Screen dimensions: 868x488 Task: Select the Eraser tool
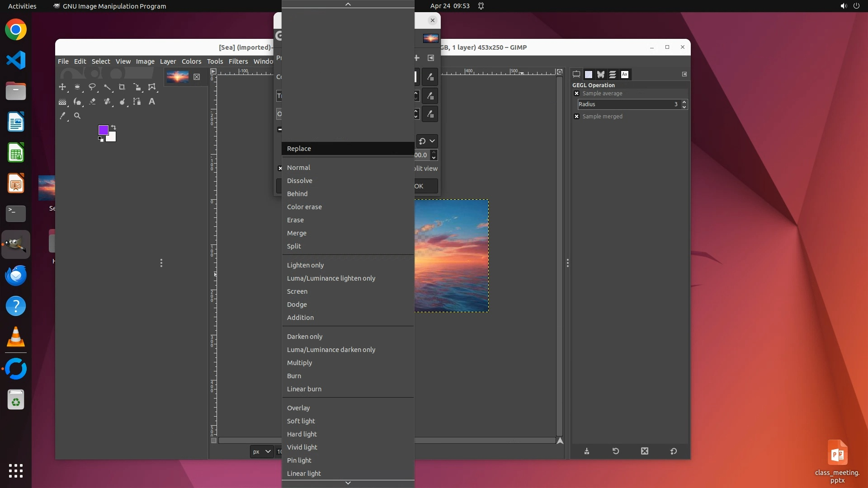tap(92, 102)
